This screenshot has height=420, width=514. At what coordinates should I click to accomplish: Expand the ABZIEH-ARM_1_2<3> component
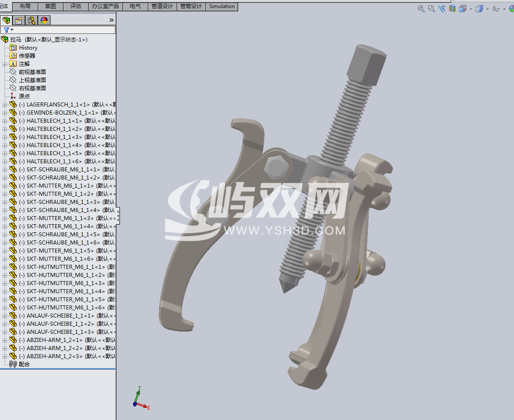tap(5, 356)
